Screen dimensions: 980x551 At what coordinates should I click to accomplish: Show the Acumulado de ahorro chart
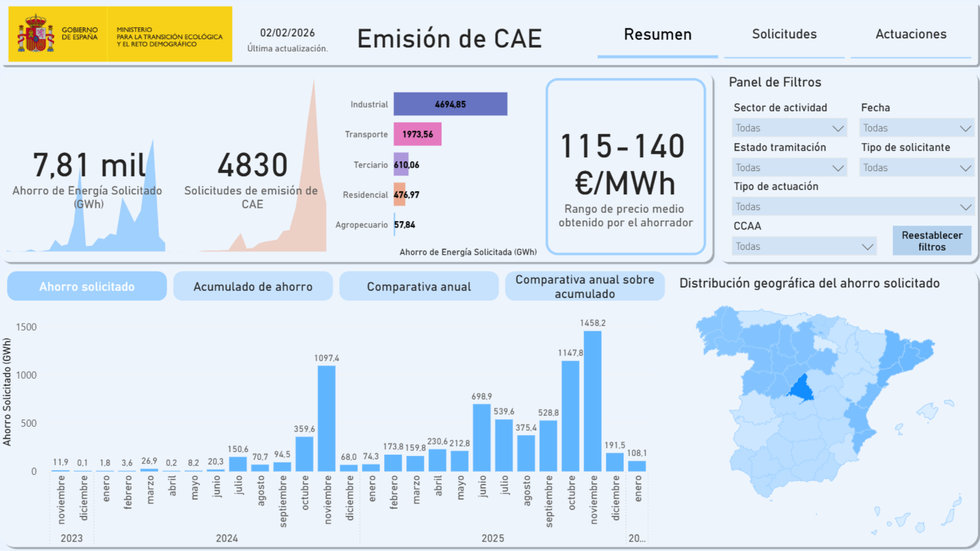pyautogui.click(x=253, y=286)
